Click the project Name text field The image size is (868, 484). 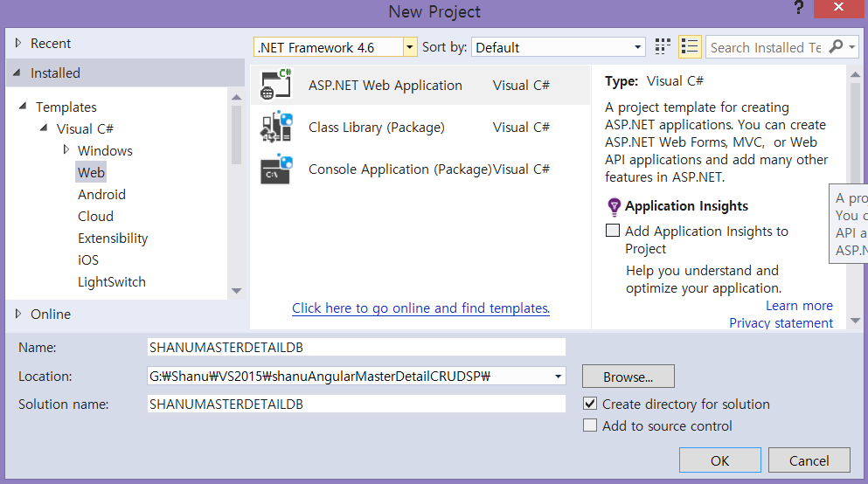[x=357, y=347]
